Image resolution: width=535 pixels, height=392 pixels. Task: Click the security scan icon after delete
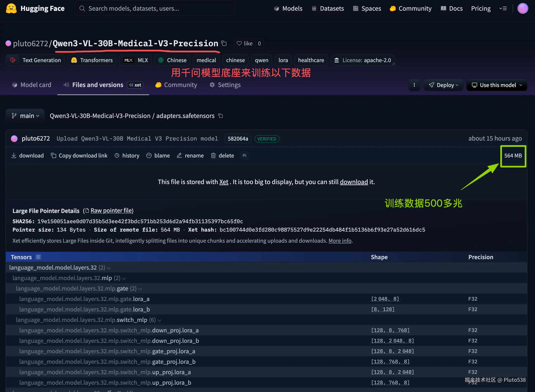pyautogui.click(x=244, y=155)
